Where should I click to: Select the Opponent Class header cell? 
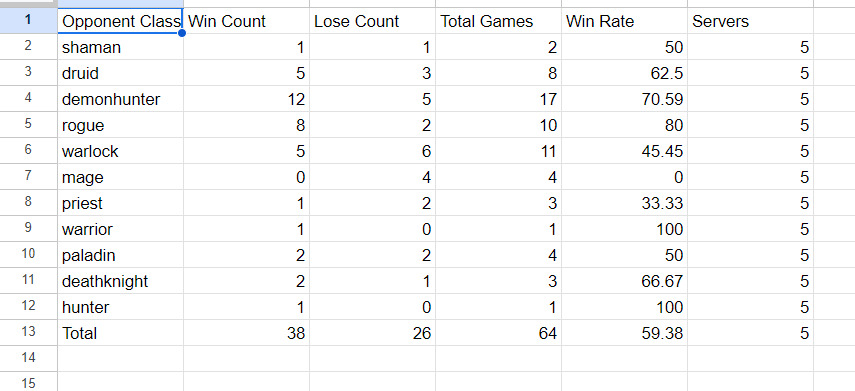120,21
